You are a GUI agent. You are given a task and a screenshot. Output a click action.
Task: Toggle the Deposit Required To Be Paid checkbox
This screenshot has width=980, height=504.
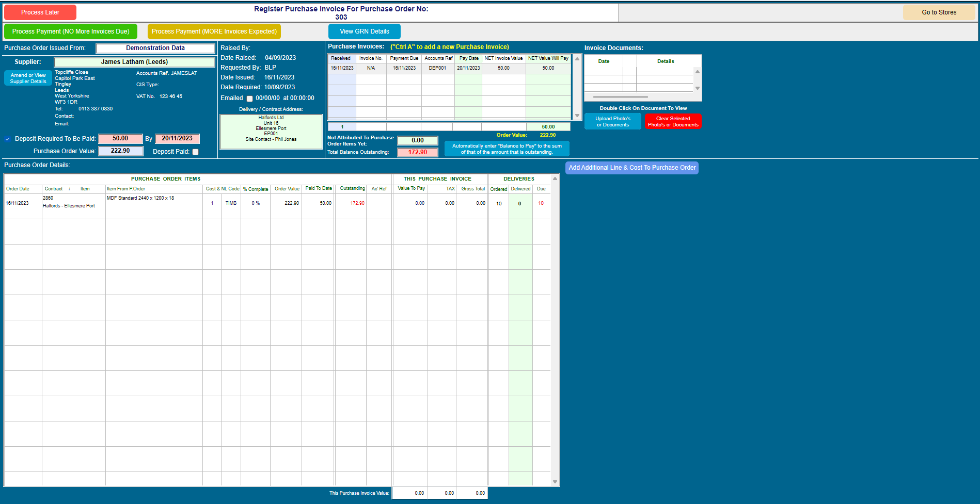[x=8, y=139]
